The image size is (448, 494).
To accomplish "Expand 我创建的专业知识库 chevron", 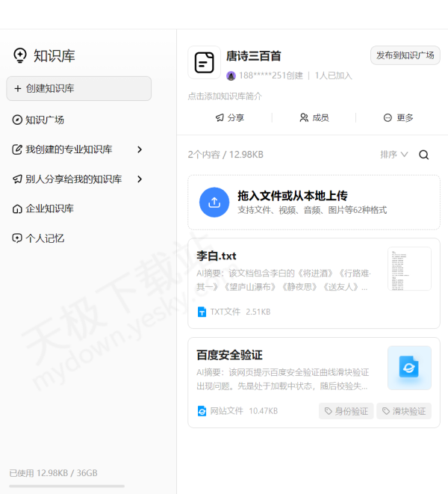I will pos(140,149).
